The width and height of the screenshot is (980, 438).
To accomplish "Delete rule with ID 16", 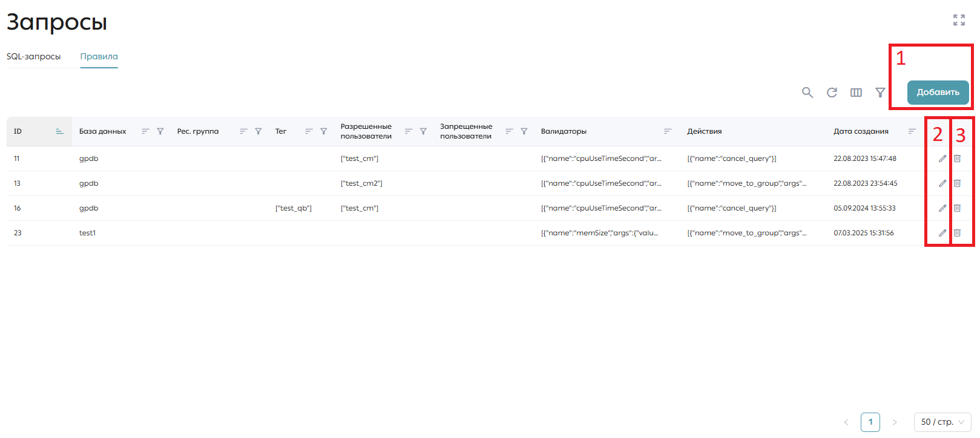I will point(957,208).
